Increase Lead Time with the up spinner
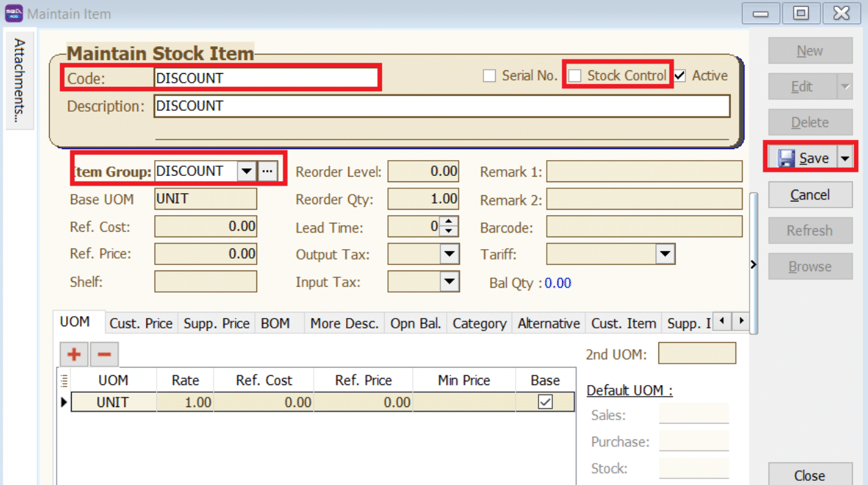 [449, 221]
